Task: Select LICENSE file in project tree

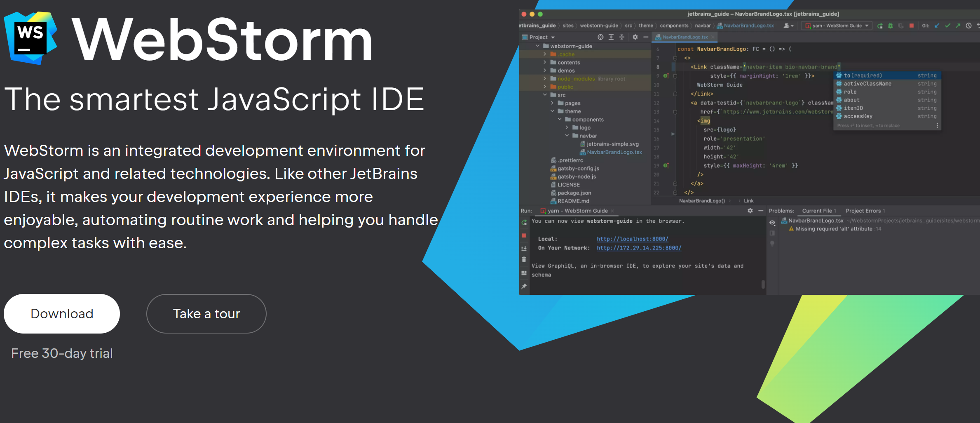Action: click(565, 185)
